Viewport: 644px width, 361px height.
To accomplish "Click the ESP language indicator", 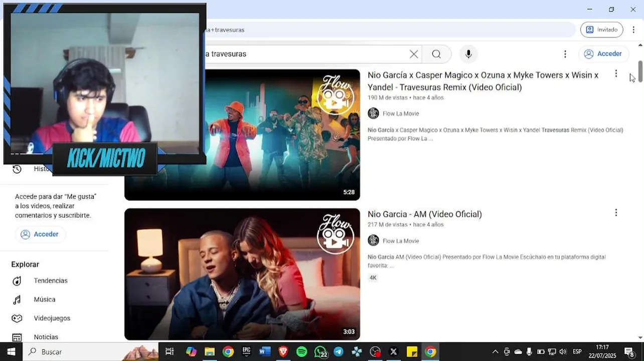I will point(577,351).
